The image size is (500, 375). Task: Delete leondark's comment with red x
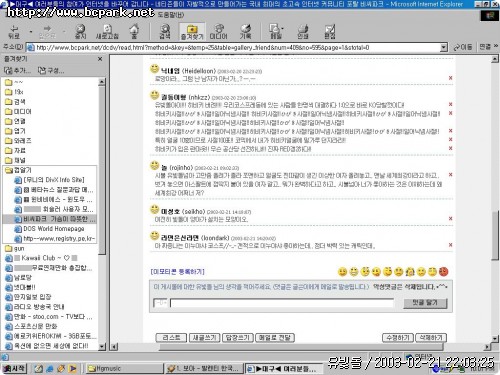pos(450,245)
